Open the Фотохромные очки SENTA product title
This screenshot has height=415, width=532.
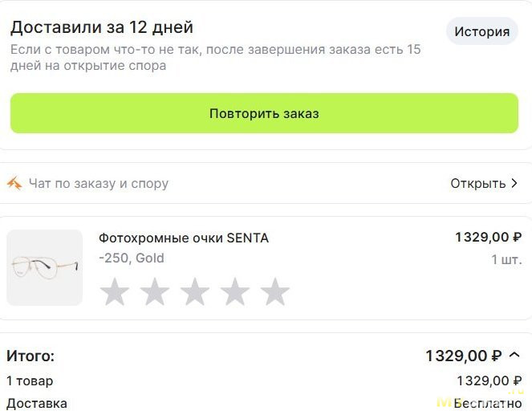click(184, 238)
